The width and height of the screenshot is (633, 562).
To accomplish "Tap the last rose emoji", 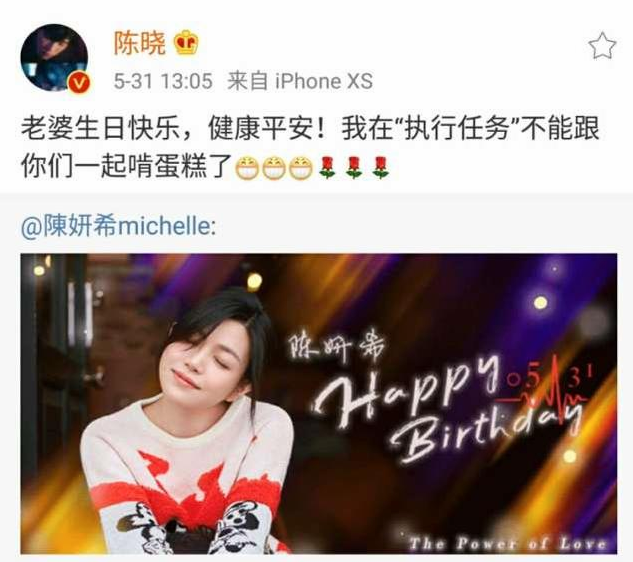I will coord(381,168).
